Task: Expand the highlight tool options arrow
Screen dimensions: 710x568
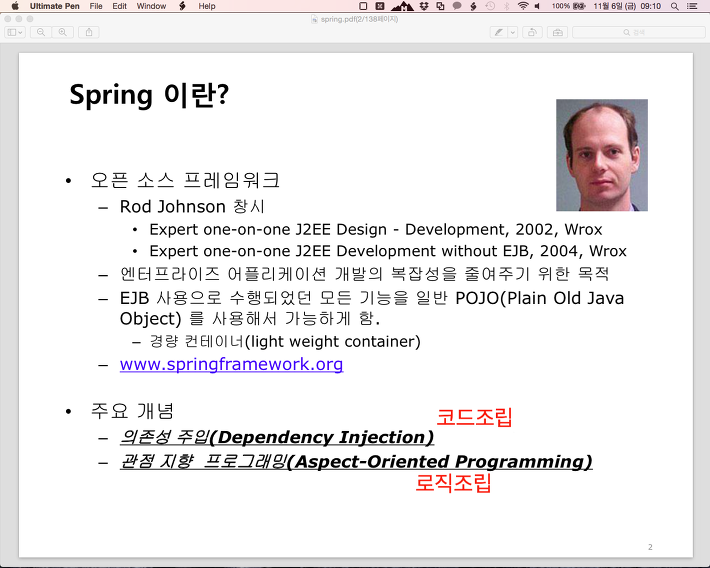Action: [x=513, y=32]
